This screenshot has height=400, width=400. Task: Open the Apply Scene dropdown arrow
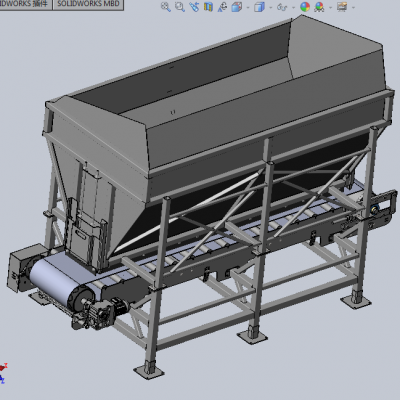click(x=330, y=7)
